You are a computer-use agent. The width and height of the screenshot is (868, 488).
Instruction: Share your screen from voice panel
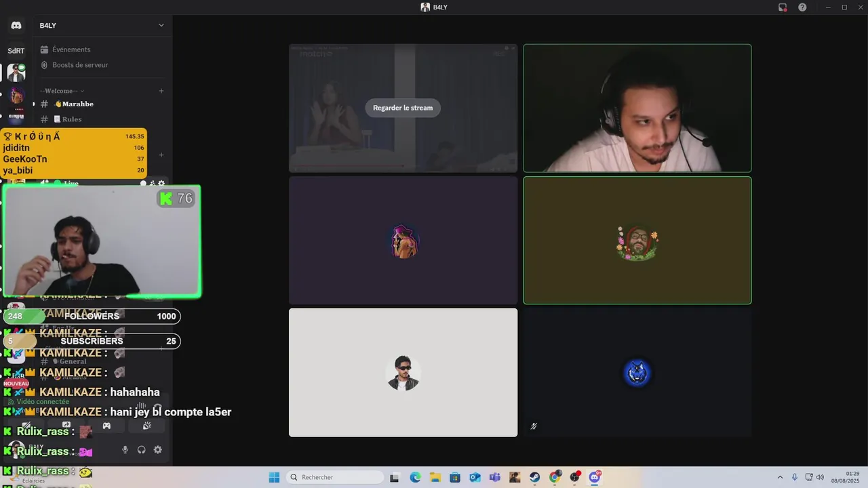click(x=66, y=426)
